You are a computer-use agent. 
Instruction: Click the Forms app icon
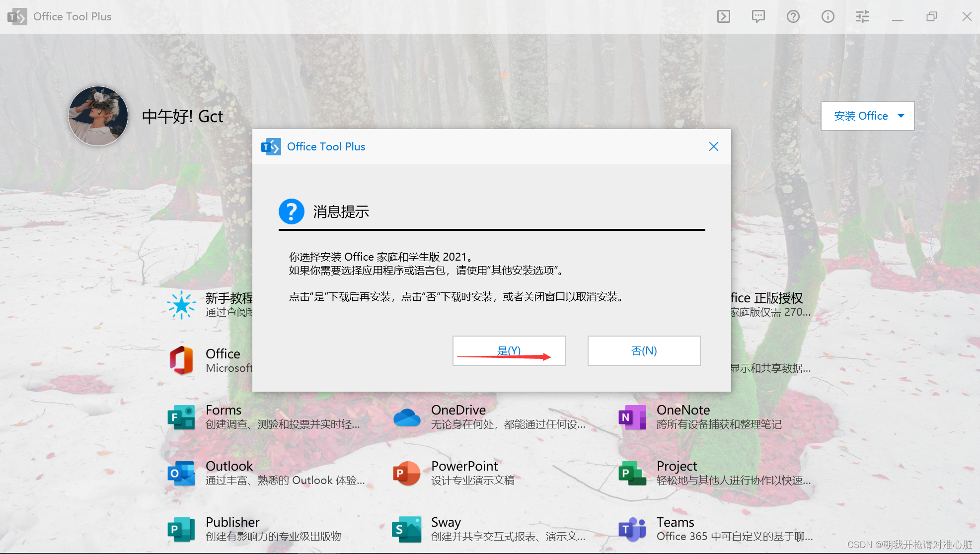tap(181, 417)
